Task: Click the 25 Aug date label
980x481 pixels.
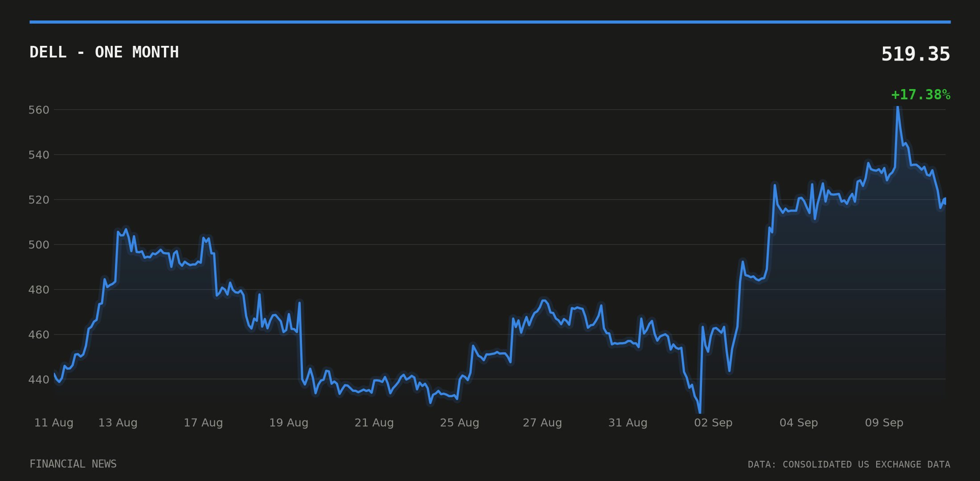Action: coord(460,423)
